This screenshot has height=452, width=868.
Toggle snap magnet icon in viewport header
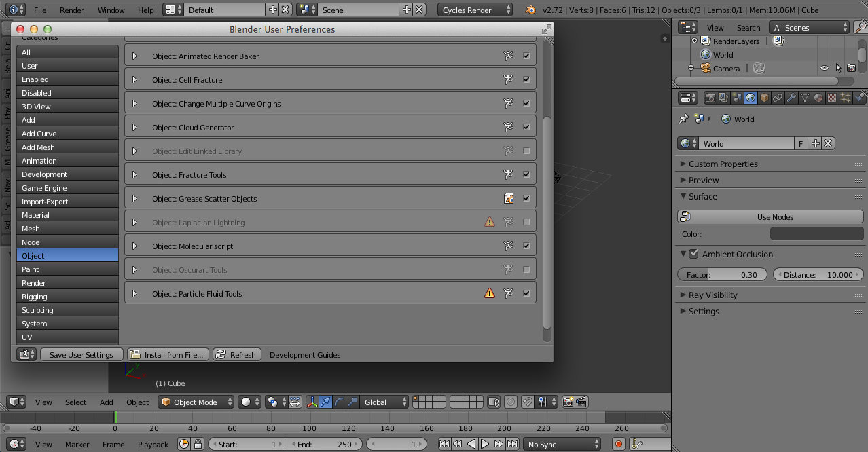tap(527, 402)
